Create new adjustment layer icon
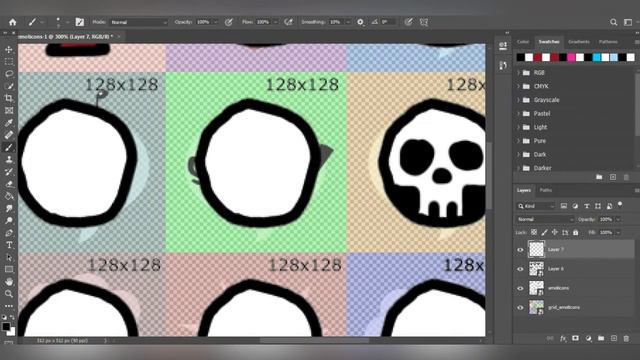The image size is (640, 360). point(588,338)
